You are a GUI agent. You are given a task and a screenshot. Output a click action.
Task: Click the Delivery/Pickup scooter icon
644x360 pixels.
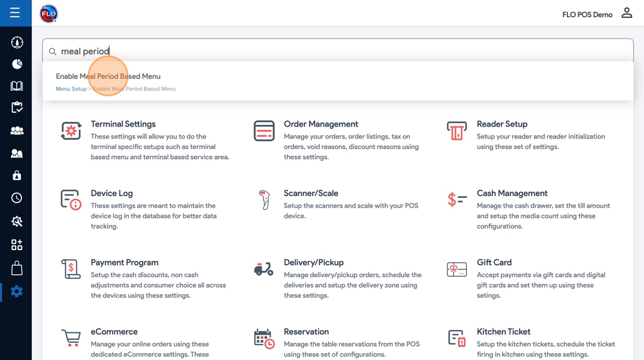(x=264, y=269)
